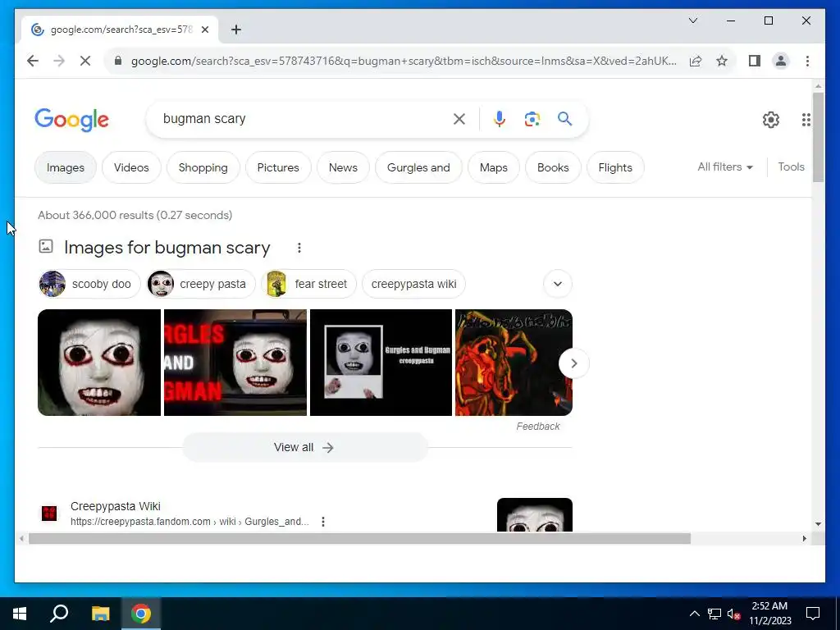Close the google.com search tab
Viewport: 840px width, 630px height.
pyautogui.click(x=204, y=30)
